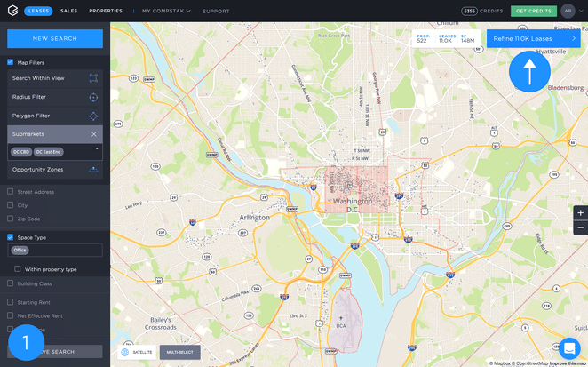The image size is (588, 367).
Task: Click the Rock Creek Park label
Action: 334,36
